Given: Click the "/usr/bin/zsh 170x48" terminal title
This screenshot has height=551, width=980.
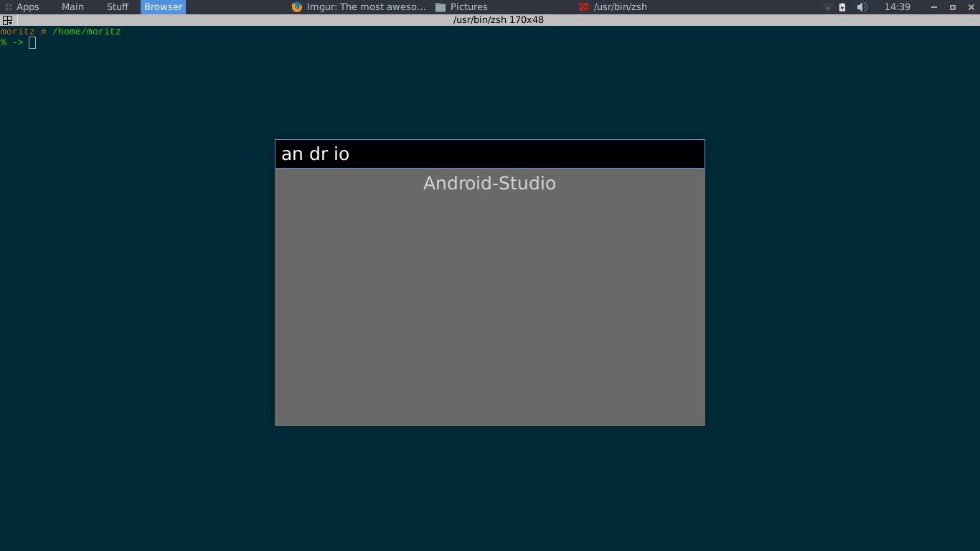Looking at the screenshot, I should tap(499, 20).
